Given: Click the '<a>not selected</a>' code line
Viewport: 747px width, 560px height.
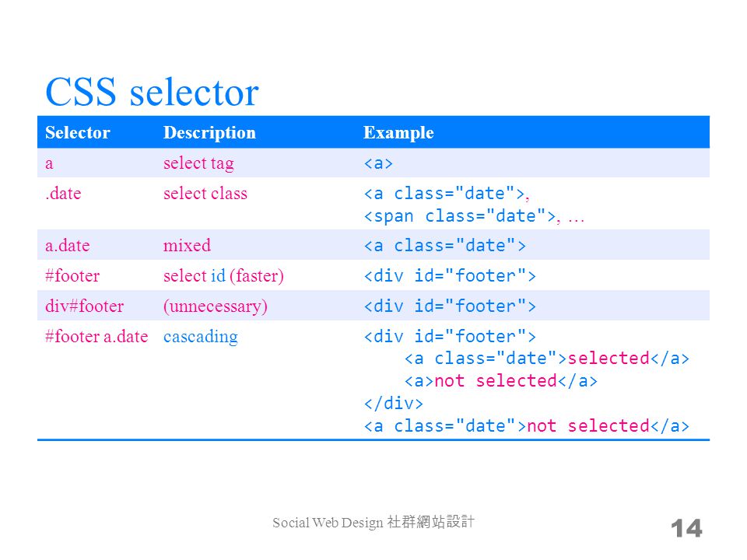Looking at the screenshot, I should (500, 381).
